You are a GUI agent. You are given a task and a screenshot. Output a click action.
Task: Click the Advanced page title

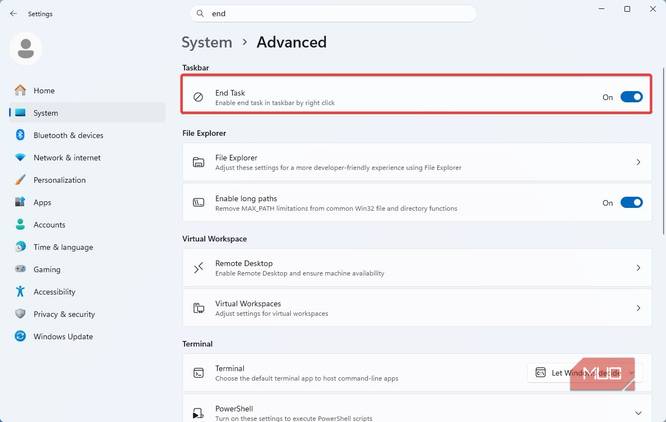(291, 42)
